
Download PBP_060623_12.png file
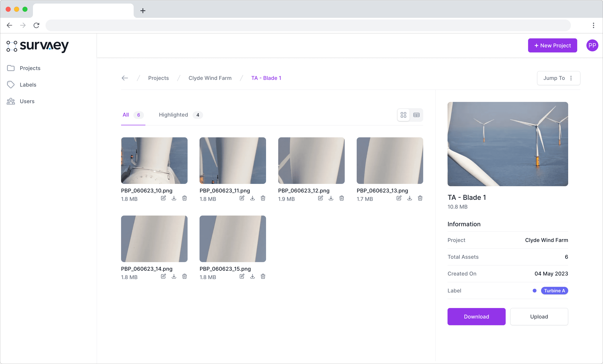[331, 198]
